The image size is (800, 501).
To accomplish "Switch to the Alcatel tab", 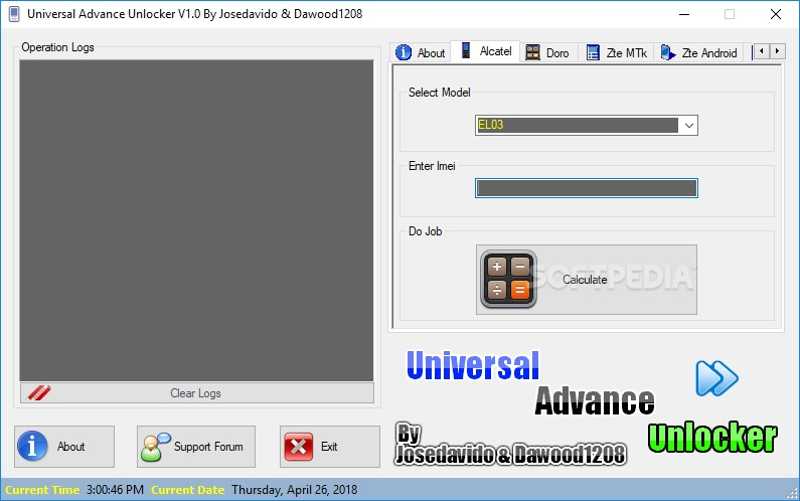I will (x=486, y=52).
